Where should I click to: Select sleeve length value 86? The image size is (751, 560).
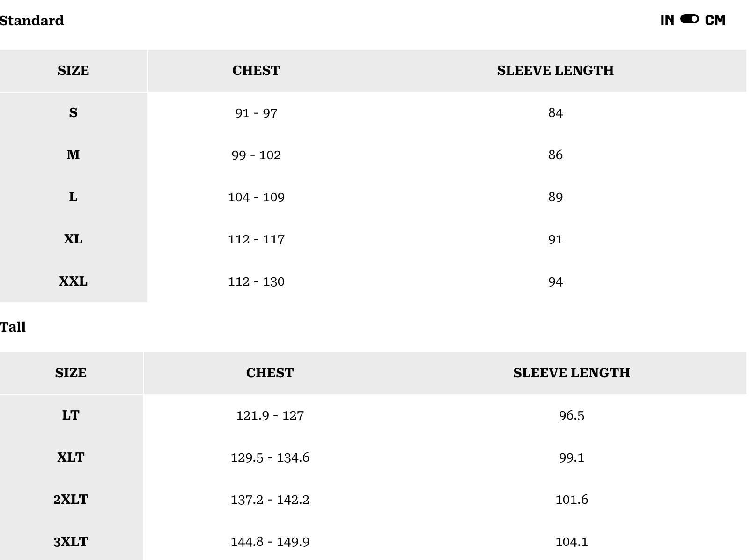click(x=555, y=155)
